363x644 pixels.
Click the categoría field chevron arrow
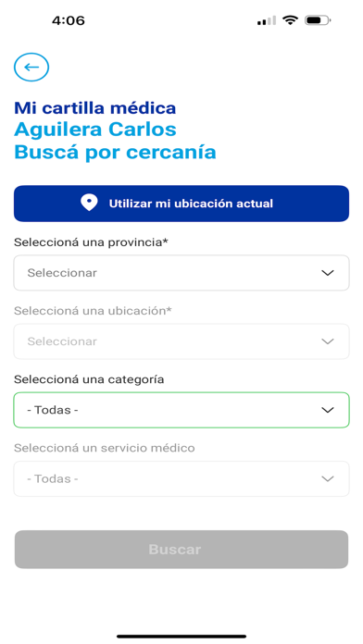click(x=327, y=410)
